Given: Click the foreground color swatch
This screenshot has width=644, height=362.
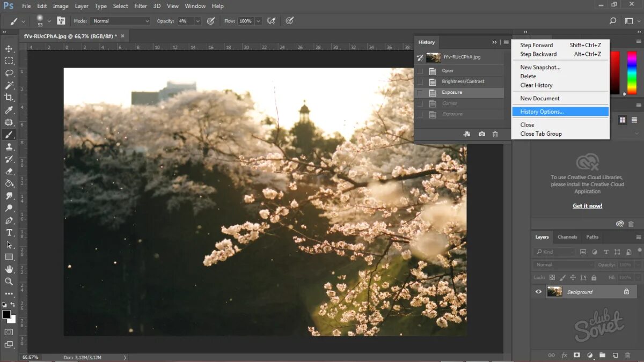Looking at the screenshot, I should [6, 314].
